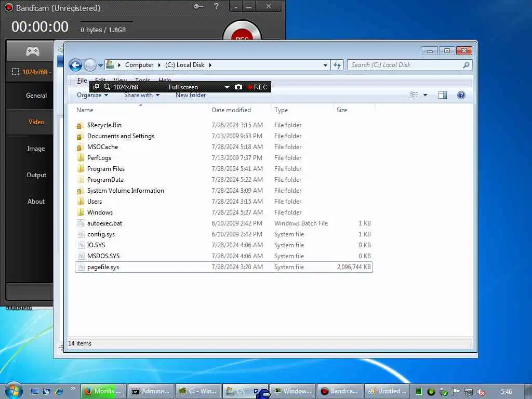Open address bar previous locations dropdown

(x=325, y=65)
